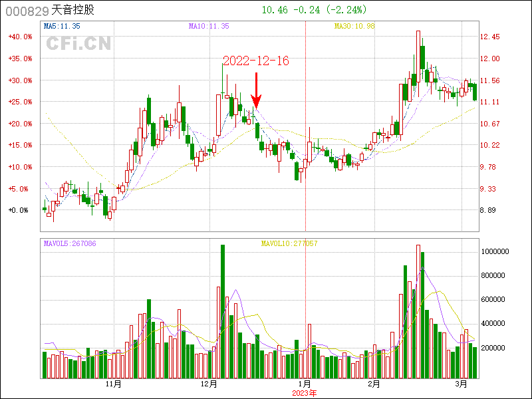
Task: Jump to 1月 on time axis
Action: tap(305, 384)
